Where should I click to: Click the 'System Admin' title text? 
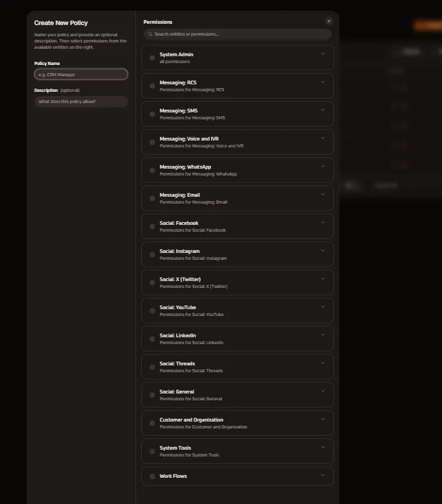point(176,54)
